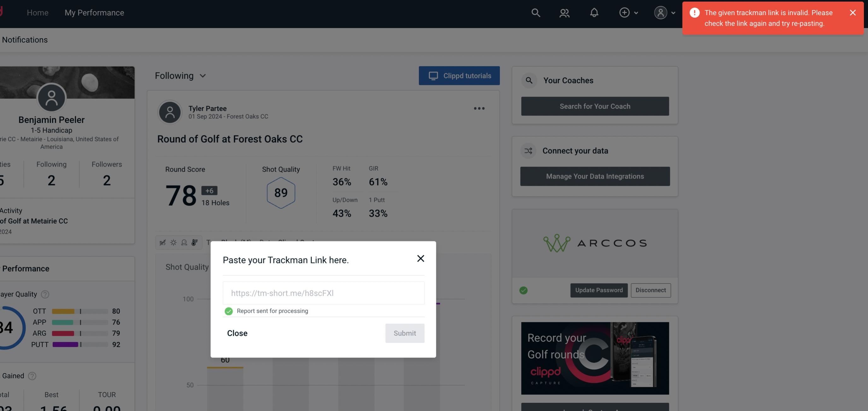Click the notifications bell icon

[594, 12]
